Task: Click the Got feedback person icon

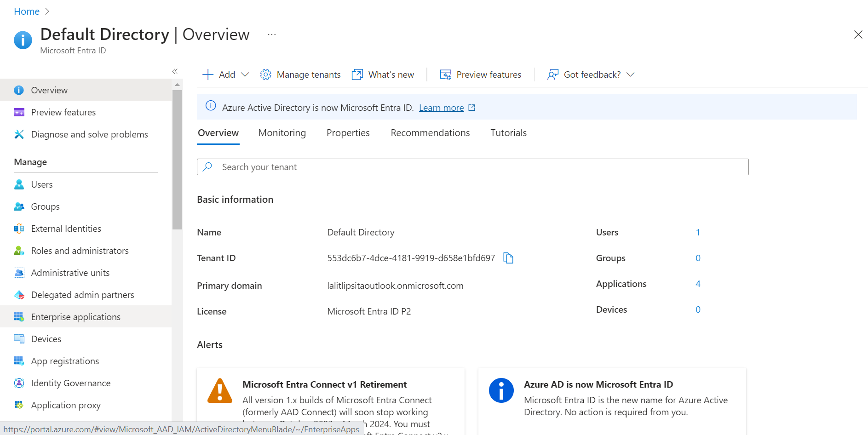Action: 553,74
